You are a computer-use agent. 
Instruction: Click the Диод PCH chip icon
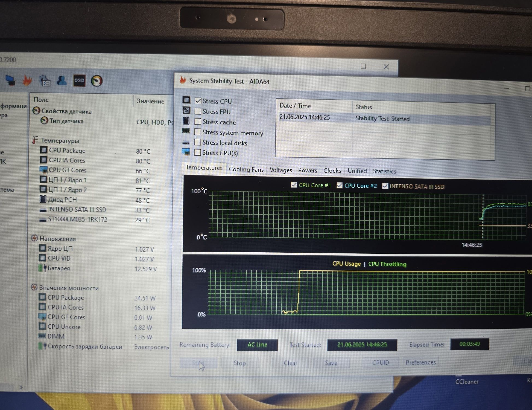[43, 199]
